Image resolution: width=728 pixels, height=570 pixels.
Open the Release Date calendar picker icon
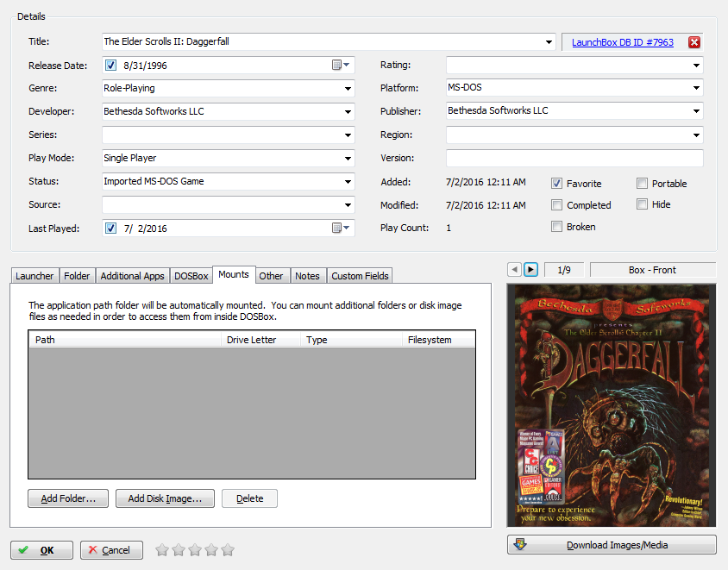(x=341, y=65)
